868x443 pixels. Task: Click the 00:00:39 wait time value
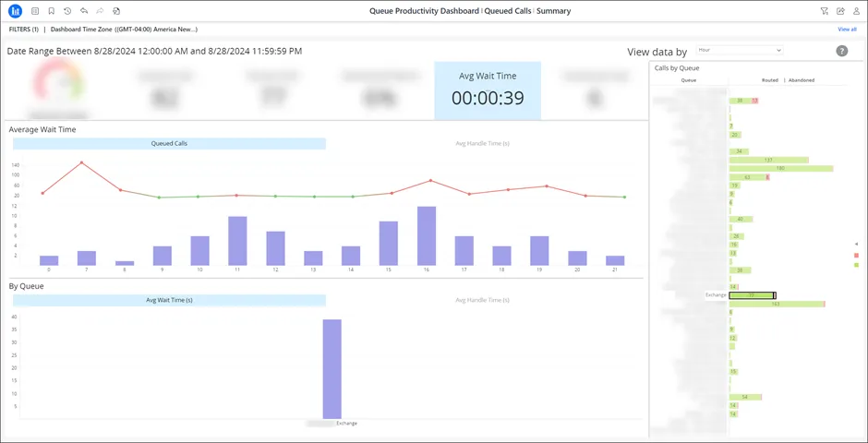(x=488, y=98)
